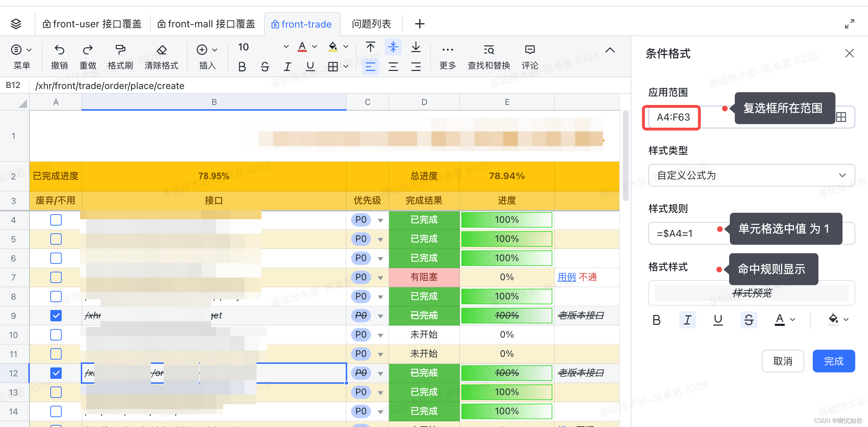
Task: Open the Insert (插入) plus icon
Action: (202, 50)
